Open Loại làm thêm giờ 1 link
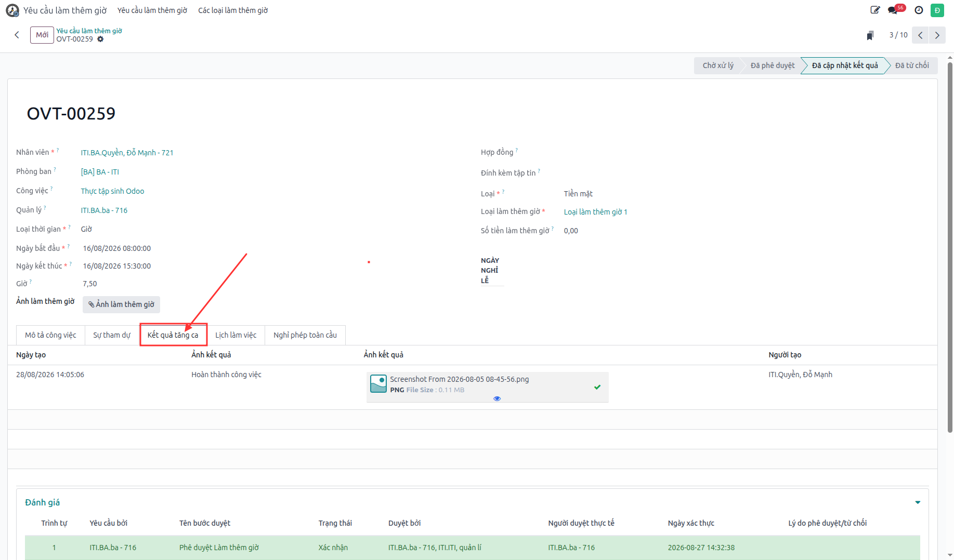This screenshot has height=560, width=954. pos(595,212)
